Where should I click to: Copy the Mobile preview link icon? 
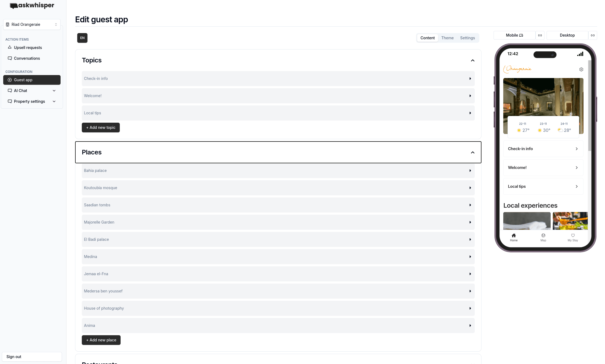coord(540,35)
